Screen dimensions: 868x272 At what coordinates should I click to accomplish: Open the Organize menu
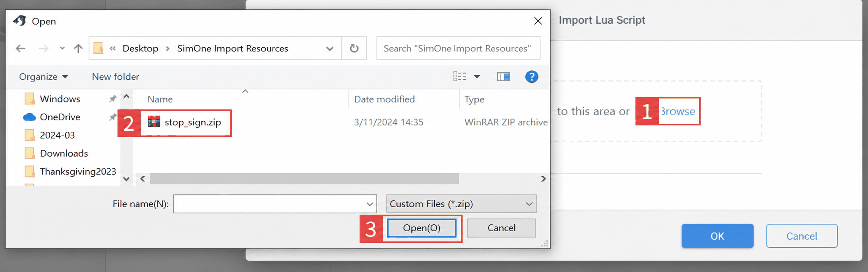click(x=43, y=77)
